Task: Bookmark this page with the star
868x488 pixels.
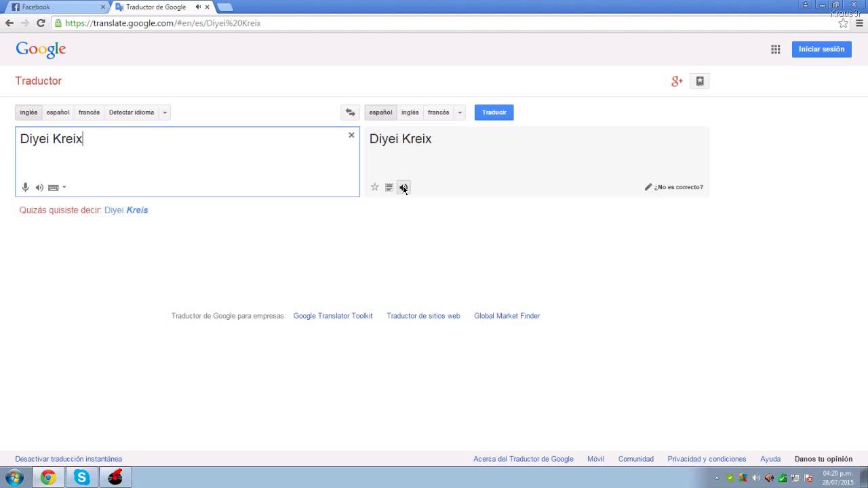Action: click(x=843, y=23)
